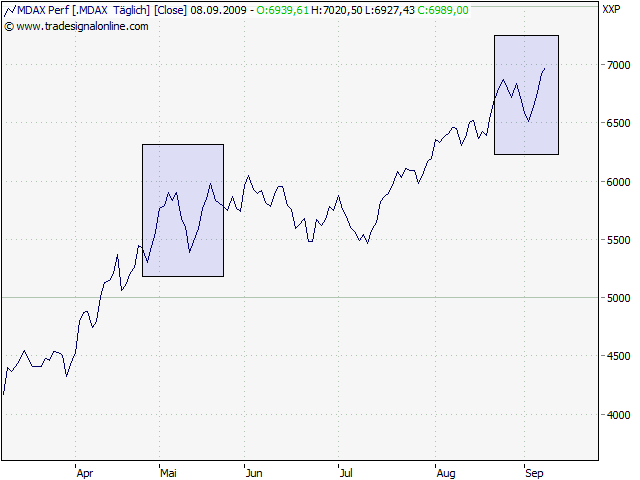Click the price line low in mid-July

pos(367,243)
